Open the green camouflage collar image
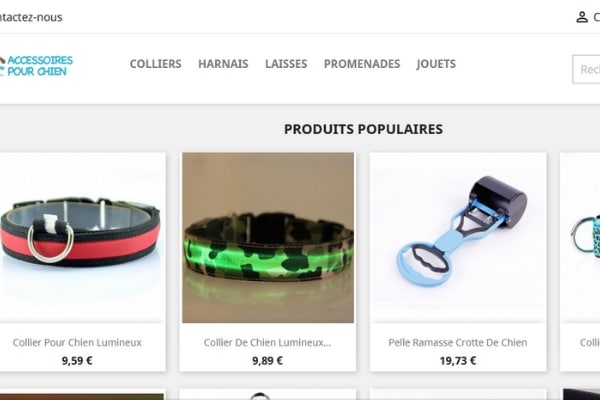This screenshot has width=600, height=400. click(x=268, y=237)
